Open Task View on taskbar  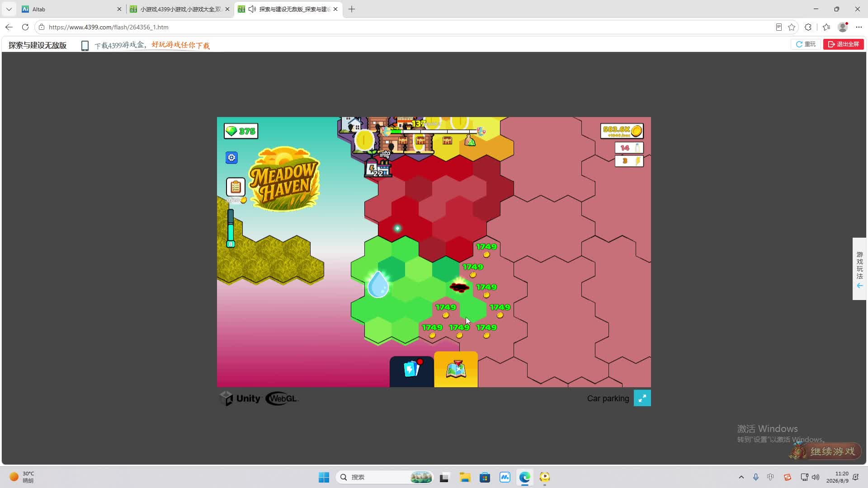pos(444,477)
